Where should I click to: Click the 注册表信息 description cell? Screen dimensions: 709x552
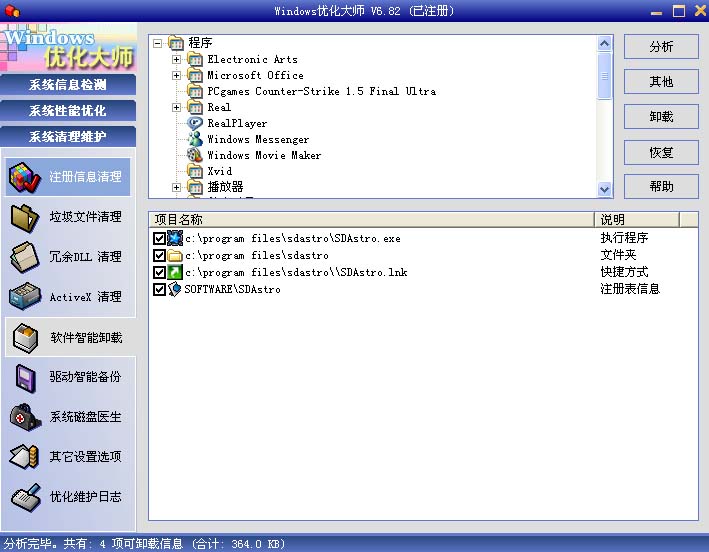tap(630, 289)
